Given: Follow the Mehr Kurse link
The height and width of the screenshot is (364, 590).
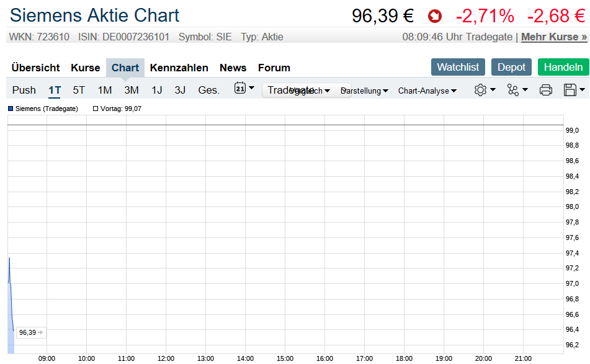Looking at the screenshot, I should 554,37.
